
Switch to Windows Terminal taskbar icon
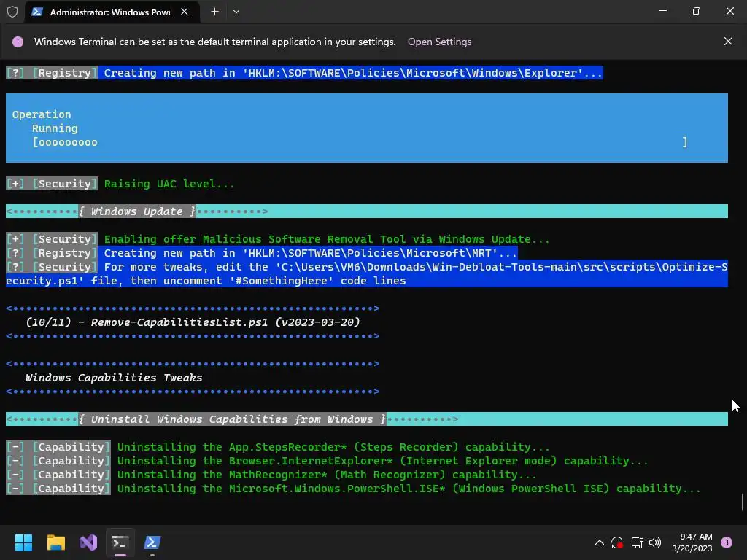(x=120, y=542)
